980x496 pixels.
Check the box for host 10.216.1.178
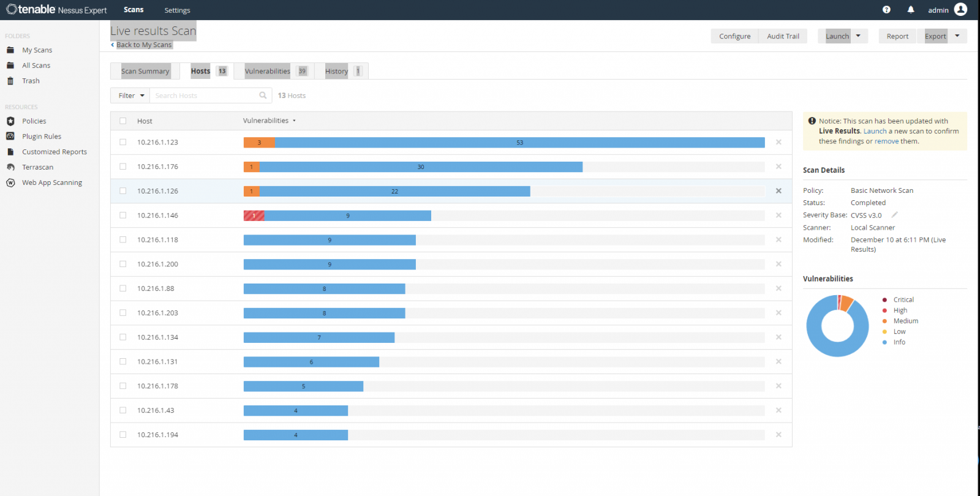coord(123,386)
